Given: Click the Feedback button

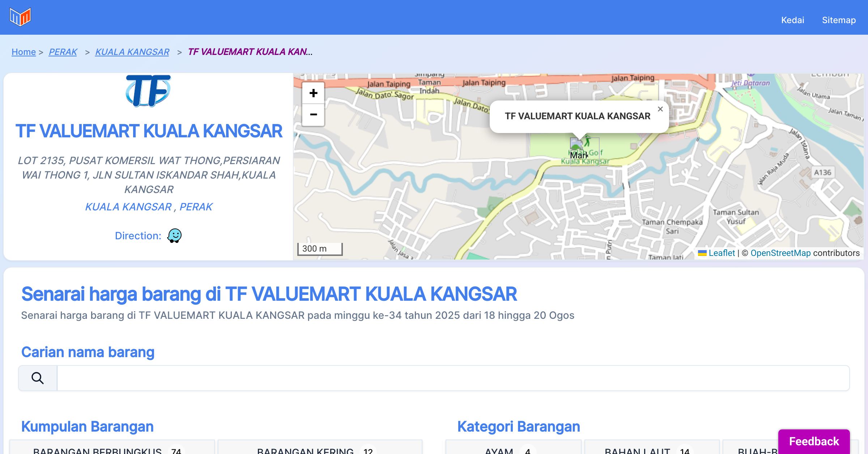Looking at the screenshot, I should (x=814, y=441).
